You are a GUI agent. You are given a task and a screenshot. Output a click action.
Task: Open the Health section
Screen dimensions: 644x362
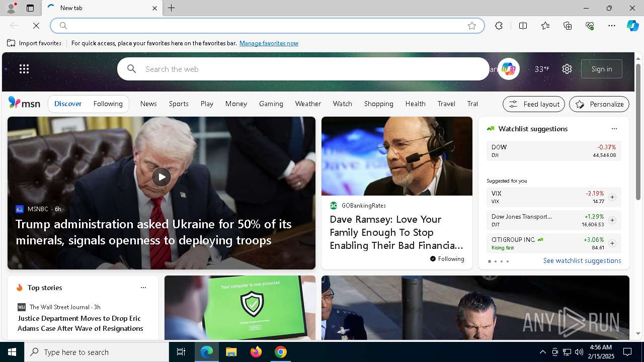point(416,104)
